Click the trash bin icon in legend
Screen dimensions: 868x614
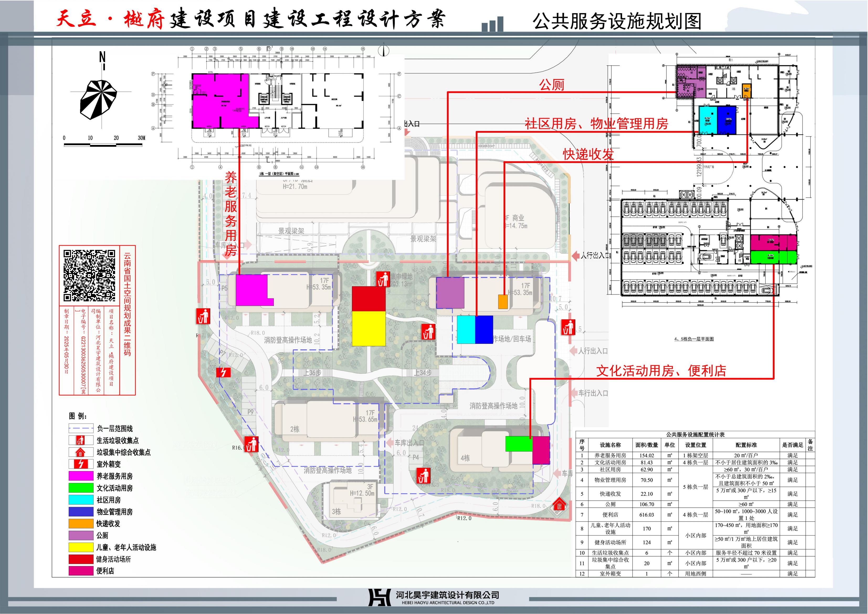81,440
